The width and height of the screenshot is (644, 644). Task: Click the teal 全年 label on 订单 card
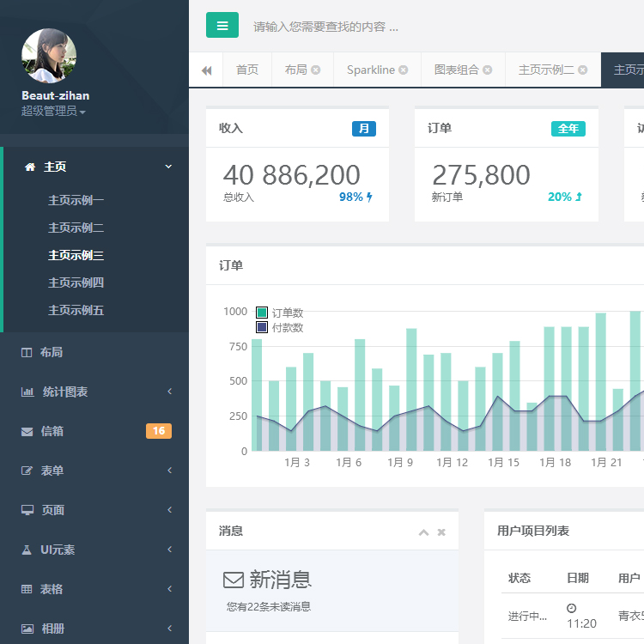(x=568, y=129)
